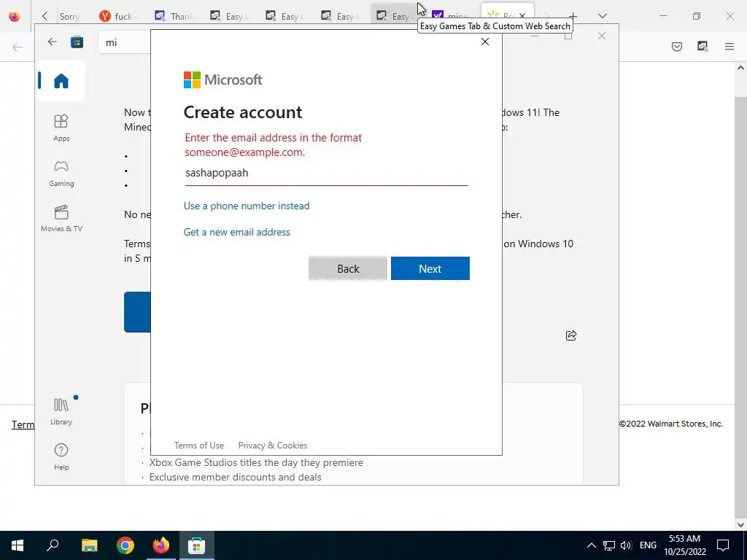Click the Pocket icon in Firefox toolbar
The width and height of the screenshot is (747, 560).
coord(676,46)
